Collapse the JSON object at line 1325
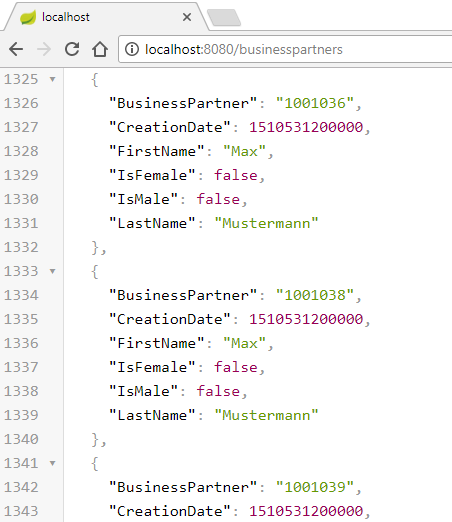 (52, 79)
